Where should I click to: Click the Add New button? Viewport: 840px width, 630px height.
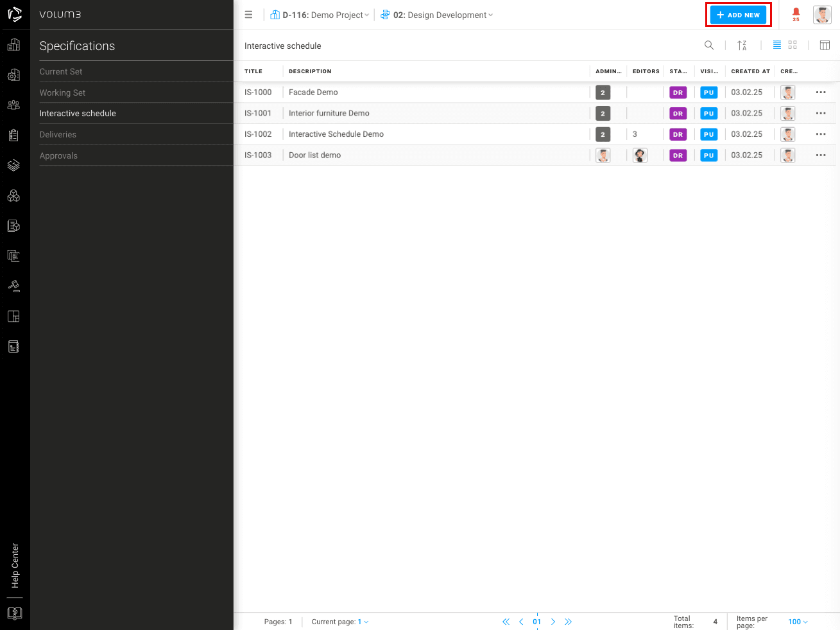(738, 15)
